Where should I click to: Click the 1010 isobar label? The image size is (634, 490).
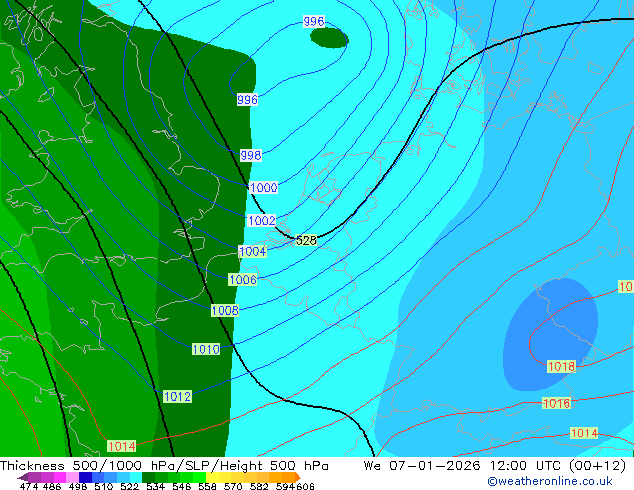pos(206,349)
